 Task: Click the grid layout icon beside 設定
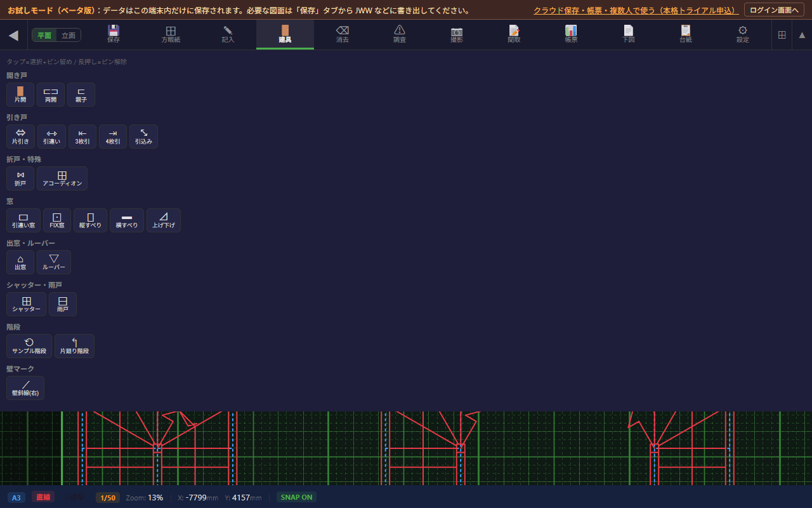point(782,35)
